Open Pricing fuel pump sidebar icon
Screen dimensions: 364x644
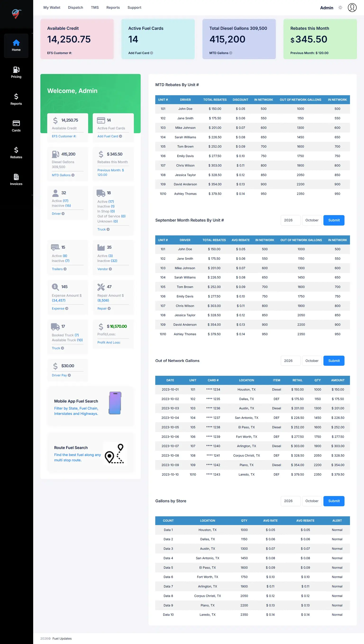coord(16,69)
